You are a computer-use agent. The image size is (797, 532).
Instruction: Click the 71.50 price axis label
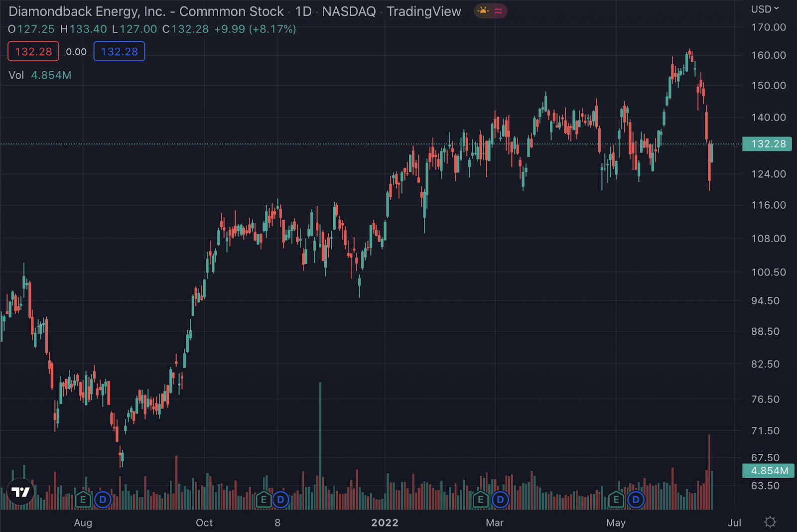pyautogui.click(x=766, y=431)
